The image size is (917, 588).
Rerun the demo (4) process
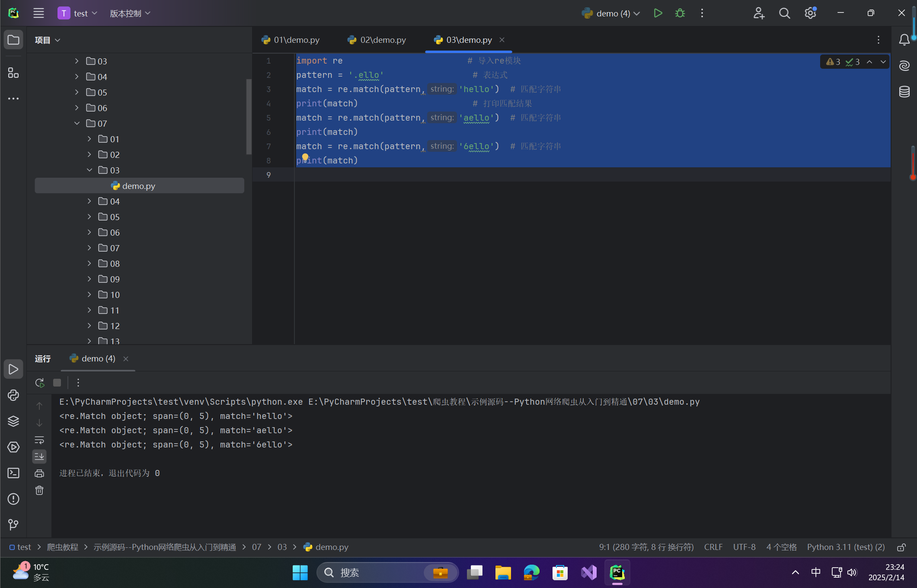(x=39, y=383)
